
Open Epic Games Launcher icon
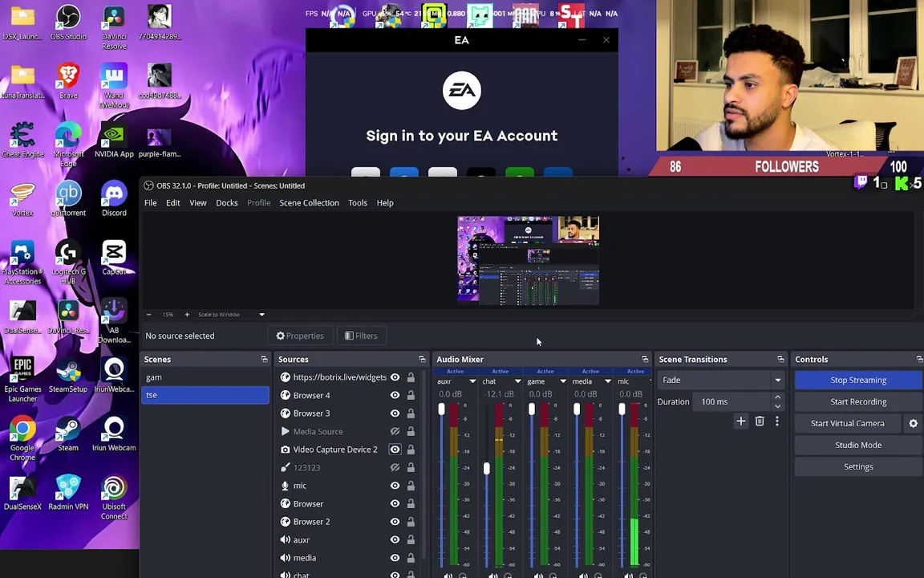[x=22, y=381]
